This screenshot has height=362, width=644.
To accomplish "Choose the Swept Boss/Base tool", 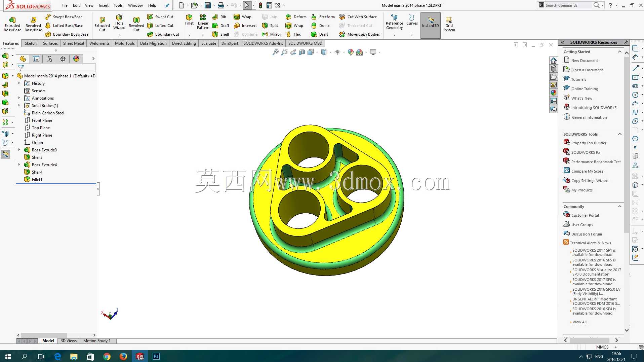I will tap(64, 17).
